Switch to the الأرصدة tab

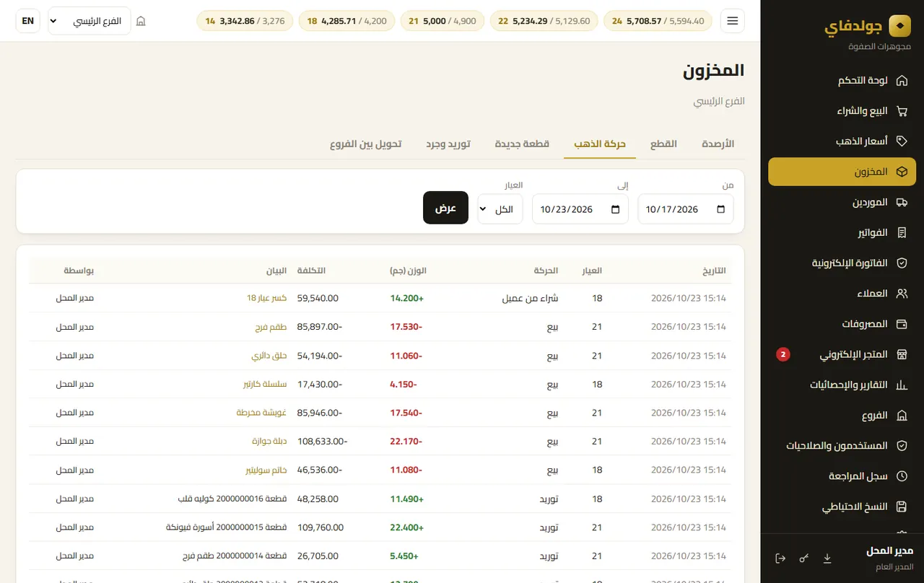718,144
